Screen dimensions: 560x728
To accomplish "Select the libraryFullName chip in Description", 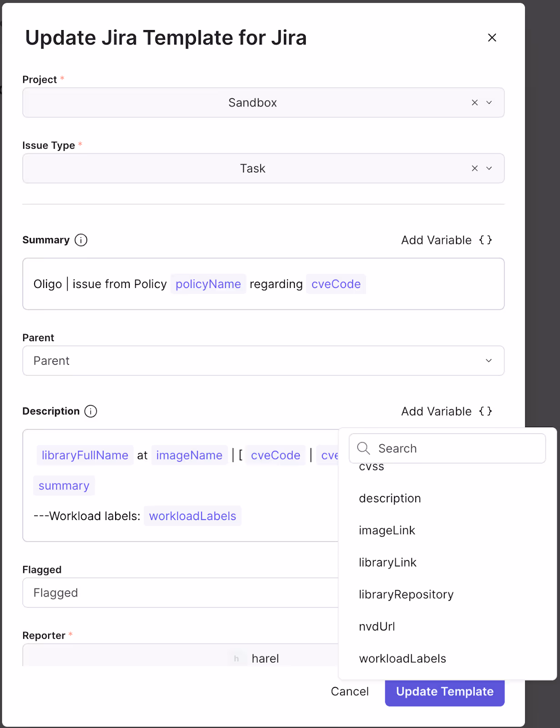I will pyautogui.click(x=85, y=455).
